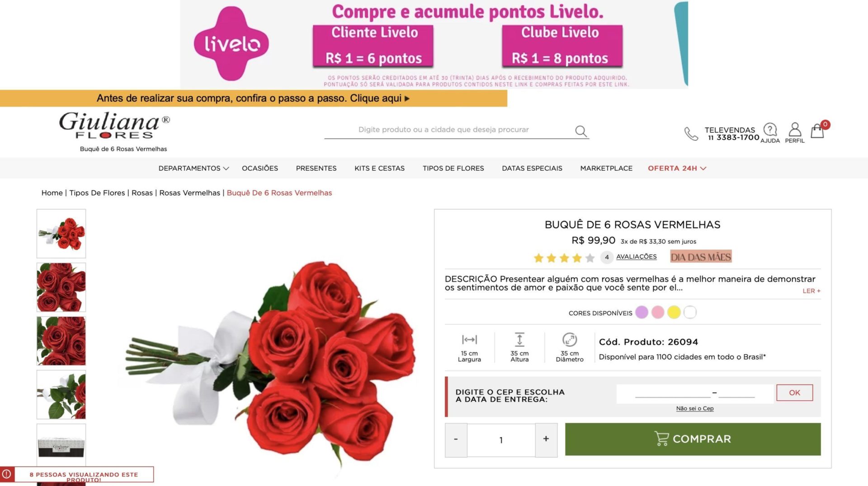
Task: Click the Livelo logo in banner
Action: point(231,43)
